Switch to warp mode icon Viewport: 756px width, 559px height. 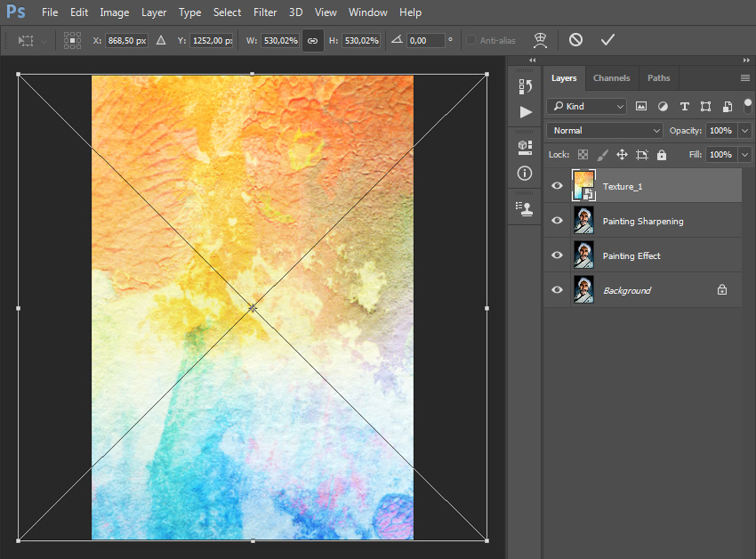540,40
